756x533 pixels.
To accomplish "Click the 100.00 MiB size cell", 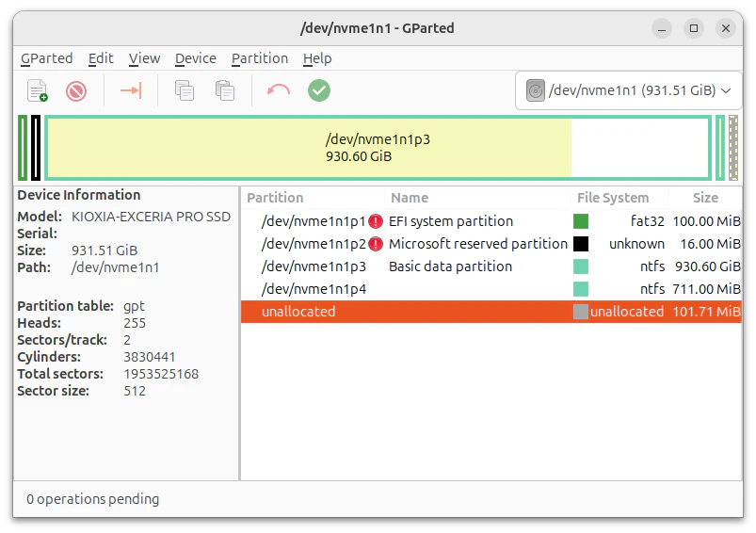I will click(x=706, y=221).
